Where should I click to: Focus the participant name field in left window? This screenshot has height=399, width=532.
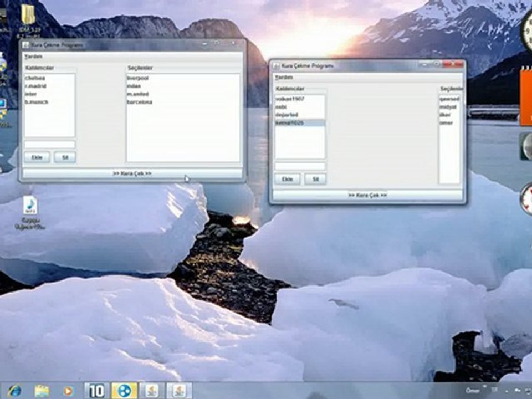tap(49, 145)
